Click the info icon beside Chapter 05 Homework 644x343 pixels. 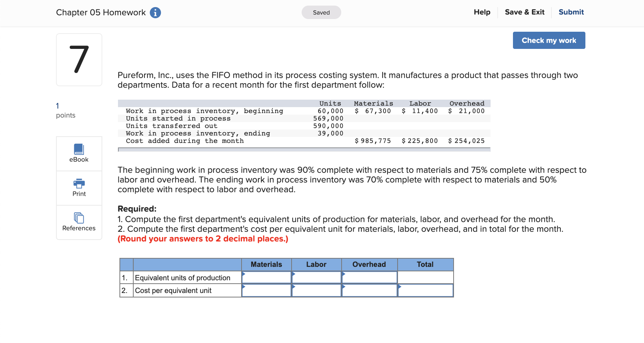click(x=155, y=12)
